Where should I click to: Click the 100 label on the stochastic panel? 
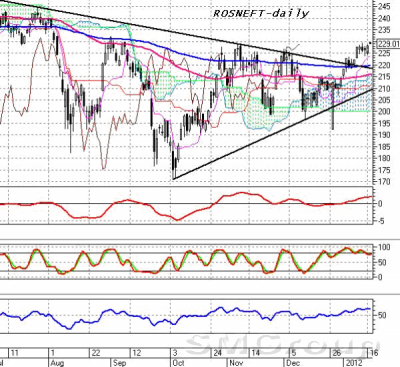pyautogui.click(x=383, y=247)
